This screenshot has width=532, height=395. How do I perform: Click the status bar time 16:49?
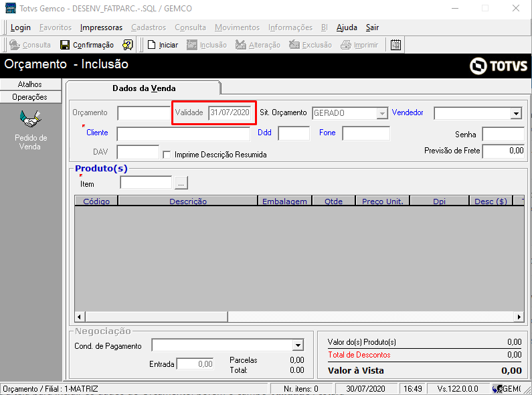coord(413,388)
